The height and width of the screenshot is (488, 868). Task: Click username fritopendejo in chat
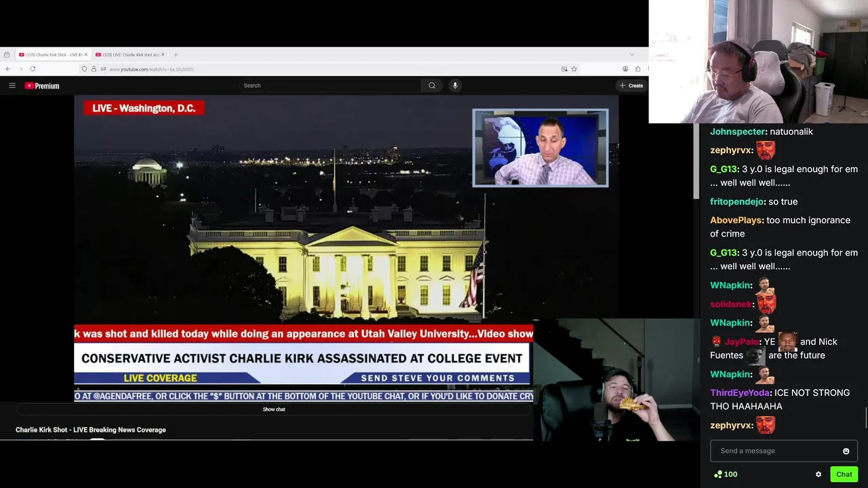tap(737, 201)
